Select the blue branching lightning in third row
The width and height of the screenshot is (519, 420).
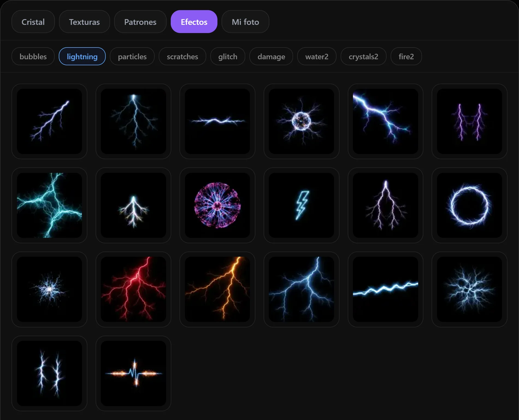(x=302, y=289)
